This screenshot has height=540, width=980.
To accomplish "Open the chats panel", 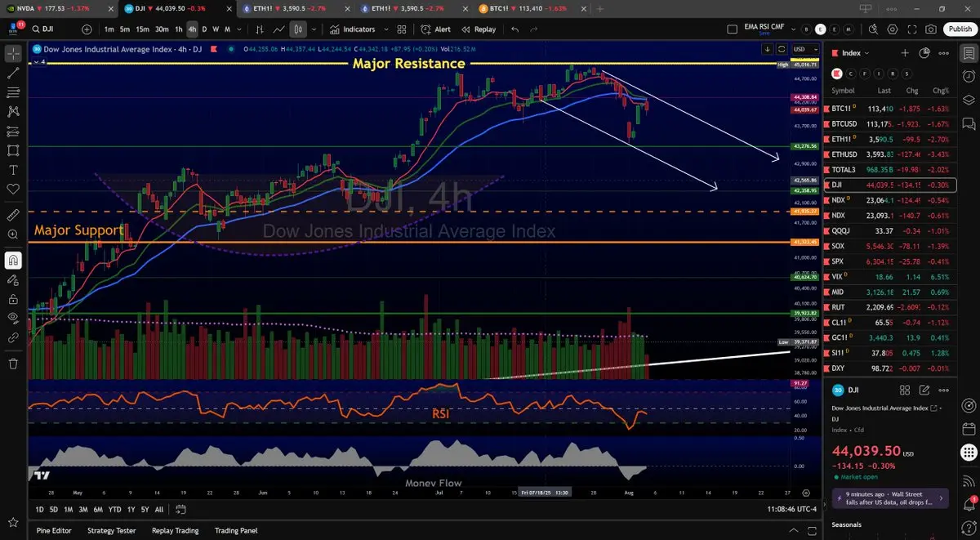I will click(969, 123).
